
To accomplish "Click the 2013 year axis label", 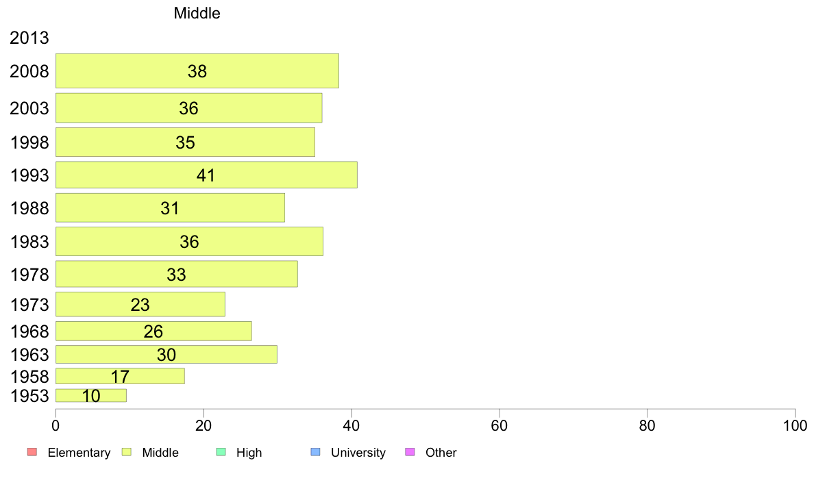I will tap(29, 38).
